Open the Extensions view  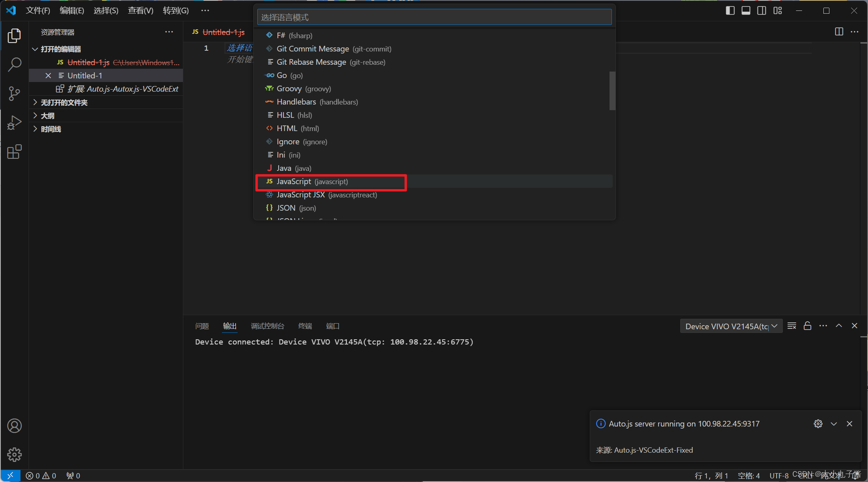coord(14,152)
